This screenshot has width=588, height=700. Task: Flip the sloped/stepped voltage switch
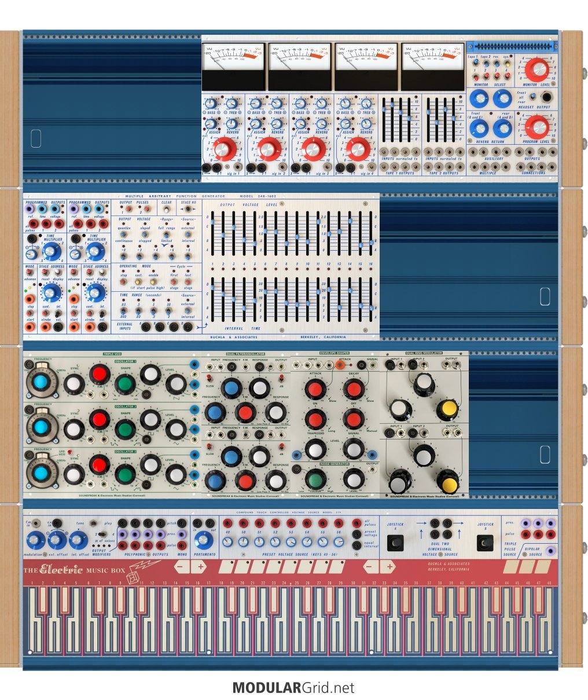[x=145, y=234]
